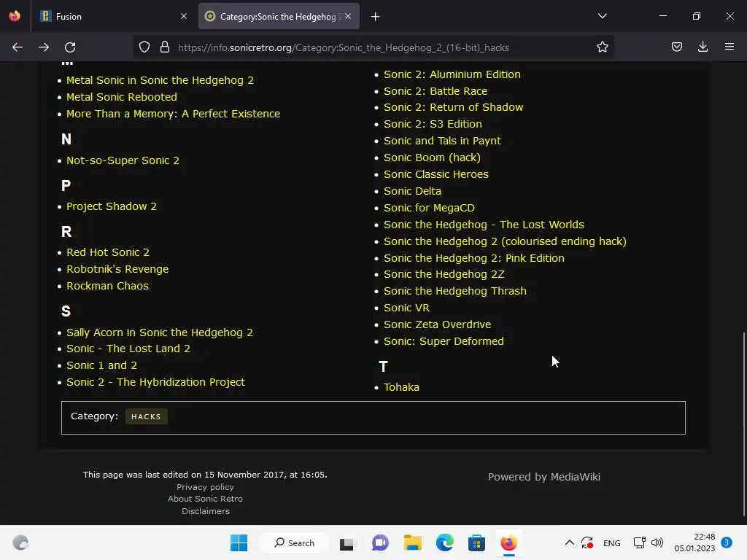The height and width of the screenshot is (560, 747).
Task: Open Metal Sonic in Sonic the Hedgehog 2
Action: click(160, 80)
